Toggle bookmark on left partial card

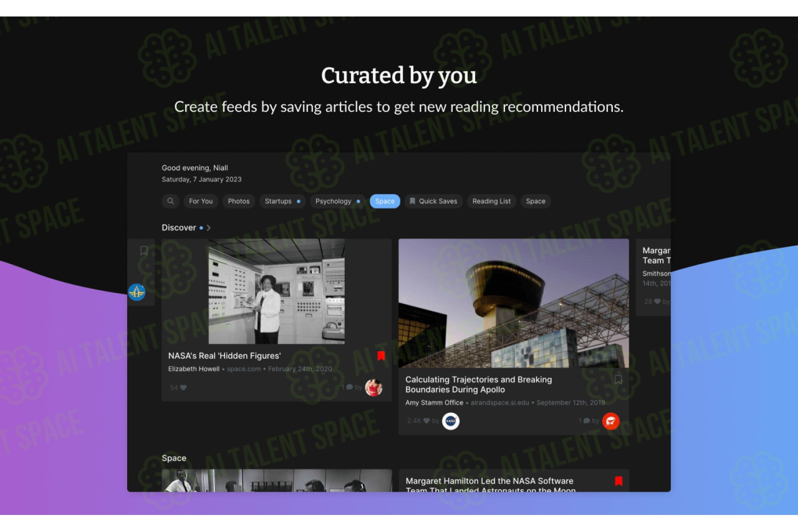pyautogui.click(x=144, y=250)
